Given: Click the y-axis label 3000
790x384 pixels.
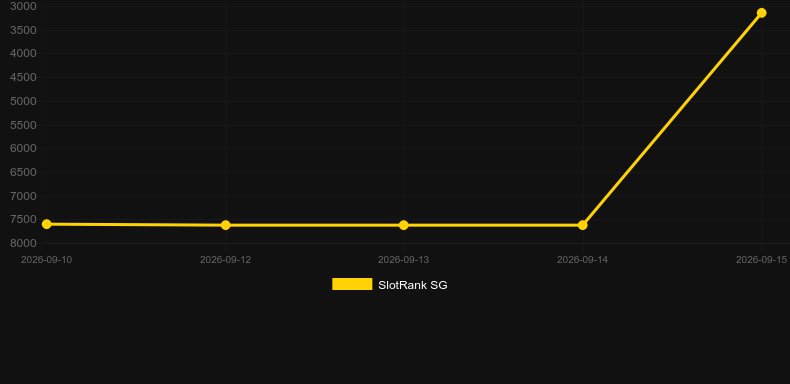Looking at the screenshot, I should [23, 6].
